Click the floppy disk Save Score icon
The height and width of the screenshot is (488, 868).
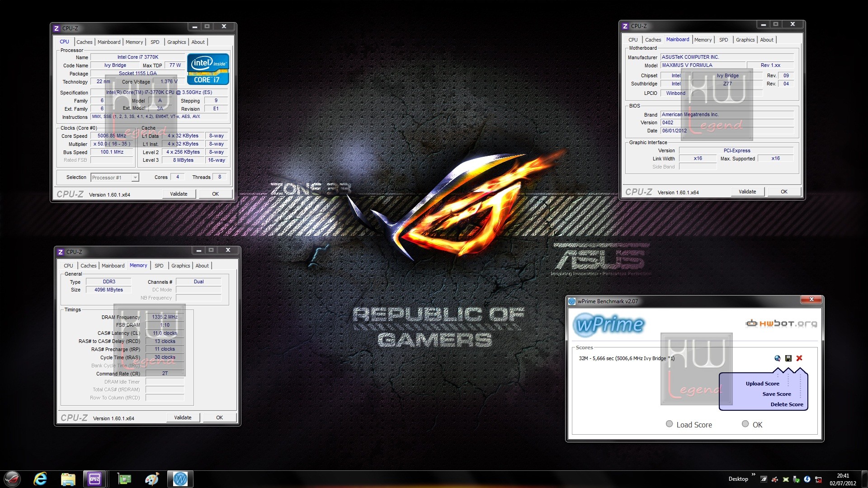pyautogui.click(x=788, y=358)
